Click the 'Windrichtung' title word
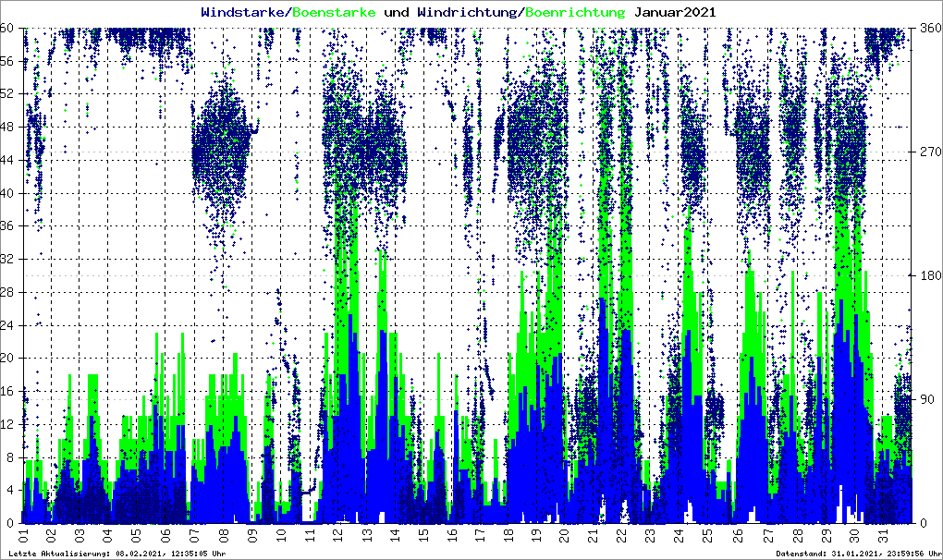This screenshot has width=943, height=560. [x=467, y=13]
